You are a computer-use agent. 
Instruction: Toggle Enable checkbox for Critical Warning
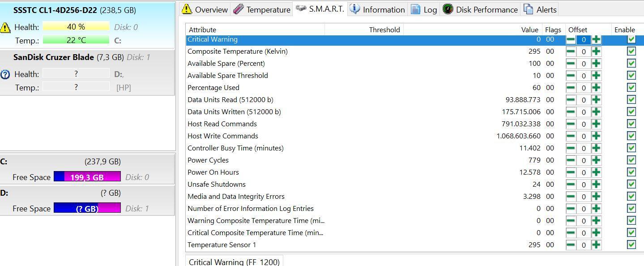[631, 39]
